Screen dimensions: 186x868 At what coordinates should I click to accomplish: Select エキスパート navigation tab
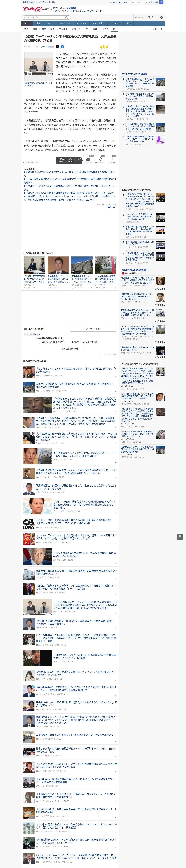[64, 24]
